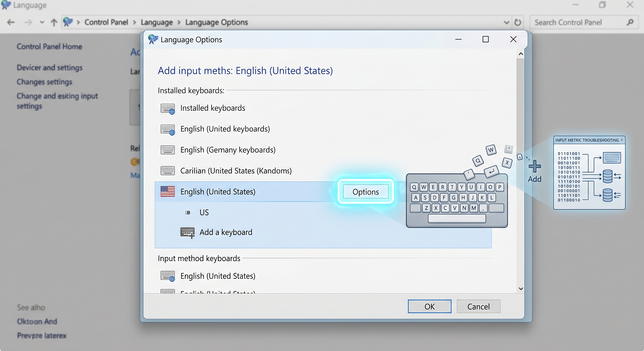Click the Carilian keyboard icon
644x351 pixels.
pos(167,171)
